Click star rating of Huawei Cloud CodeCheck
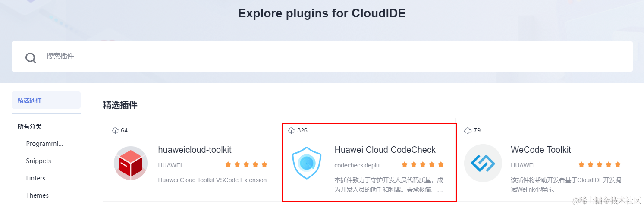The height and width of the screenshot is (208, 644). coord(423,164)
